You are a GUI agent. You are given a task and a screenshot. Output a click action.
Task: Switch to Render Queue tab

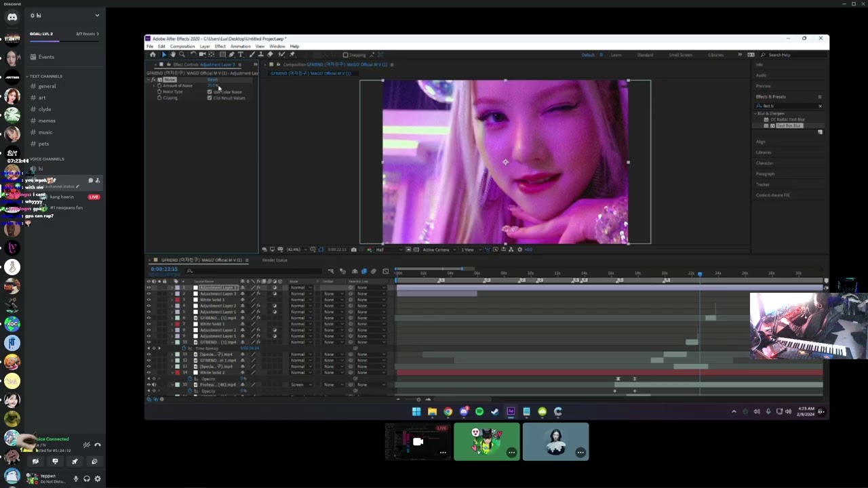(x=275, y=260)
